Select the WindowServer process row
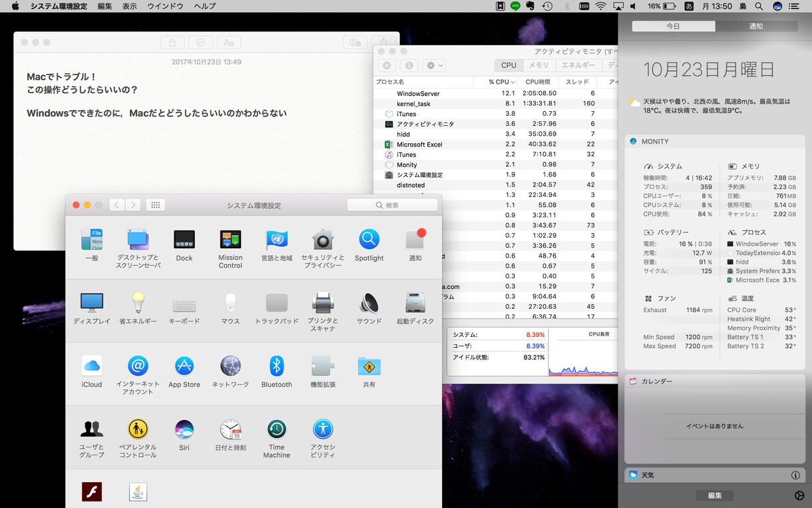 click(496, 93)
